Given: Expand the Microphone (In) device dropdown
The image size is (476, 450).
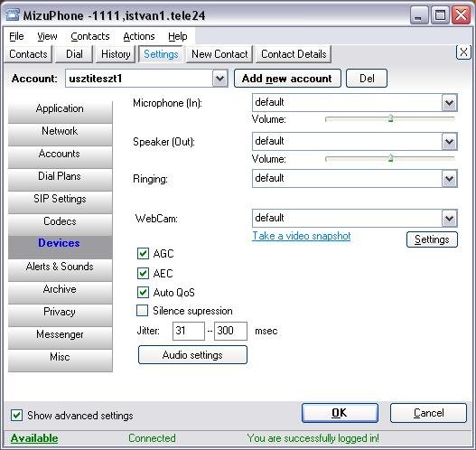Looking at the screenshot, I should [x=449, y=103].
